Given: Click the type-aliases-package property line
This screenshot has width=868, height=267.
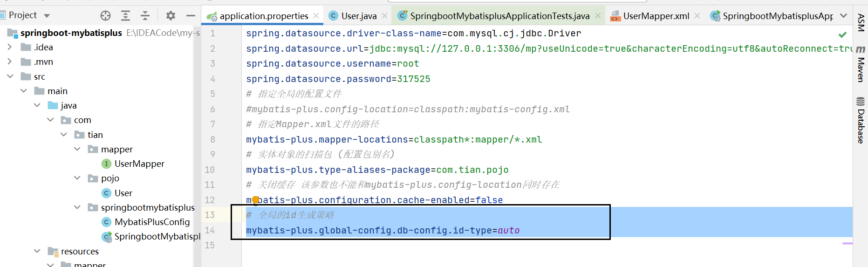Looking at the screenshot, I should point(377,170).
